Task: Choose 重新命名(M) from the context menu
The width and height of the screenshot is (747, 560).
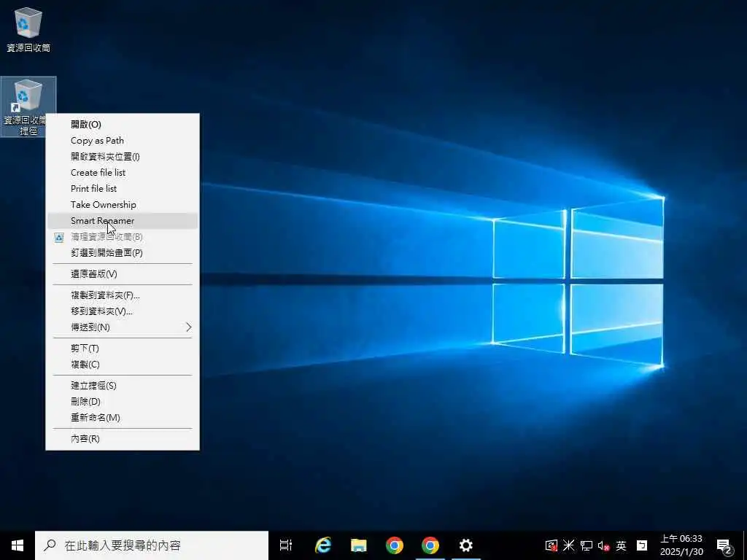Action: pyautogui.click(x=123, y=418)
